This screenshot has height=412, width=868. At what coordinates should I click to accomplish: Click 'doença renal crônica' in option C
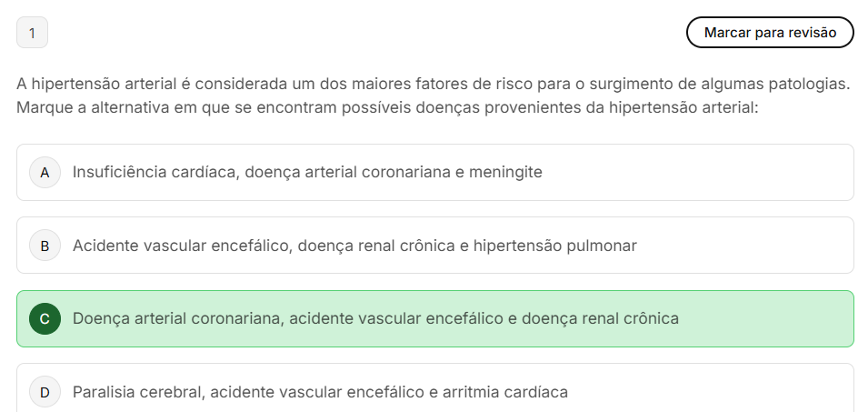[x=600, y=318]
